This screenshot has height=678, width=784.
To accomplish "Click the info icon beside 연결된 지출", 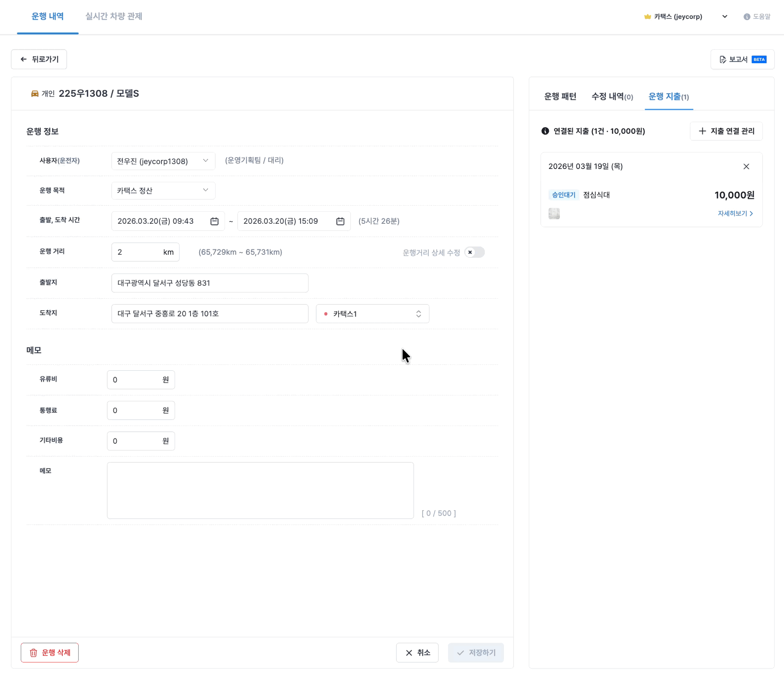I will click(545, 131).
